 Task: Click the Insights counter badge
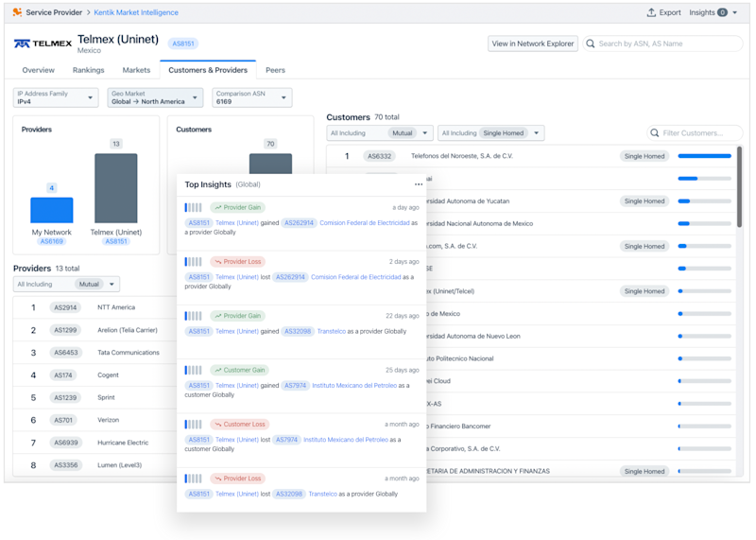[x=722, y=12]
